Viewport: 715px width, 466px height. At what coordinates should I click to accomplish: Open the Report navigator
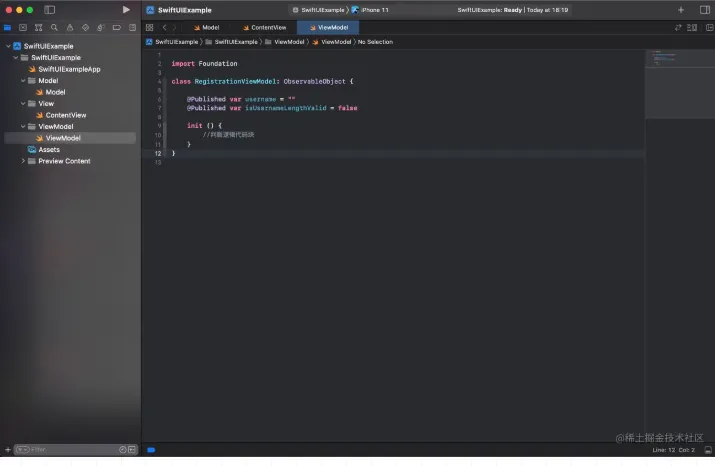(132, 28)
